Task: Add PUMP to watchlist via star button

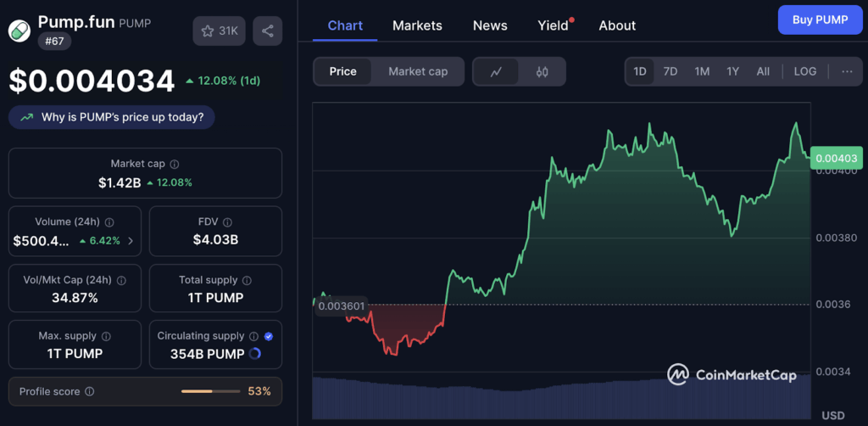Action: (x=219, y=31)
